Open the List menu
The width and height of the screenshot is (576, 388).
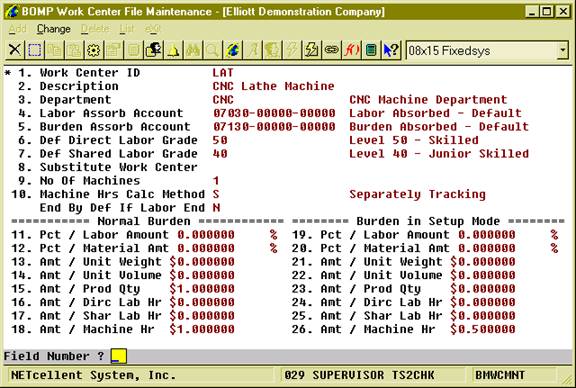127,29
